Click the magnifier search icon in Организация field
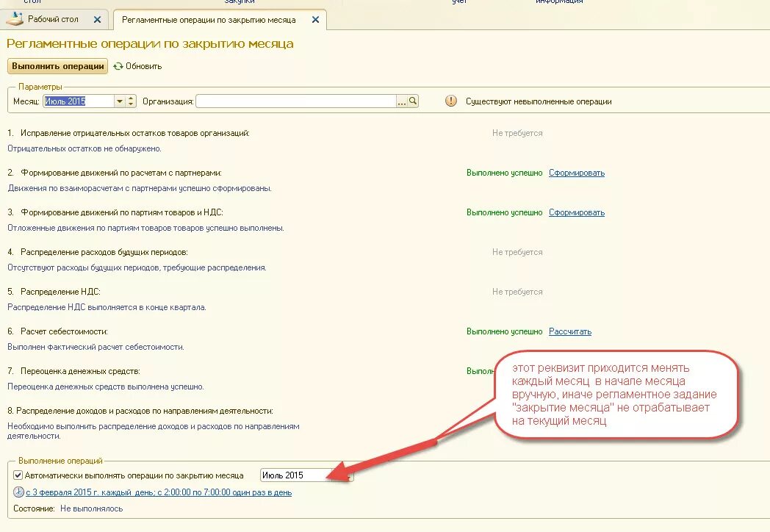This screenshot has height=532, width=770. pyautogui.click(x=413, y=101)
